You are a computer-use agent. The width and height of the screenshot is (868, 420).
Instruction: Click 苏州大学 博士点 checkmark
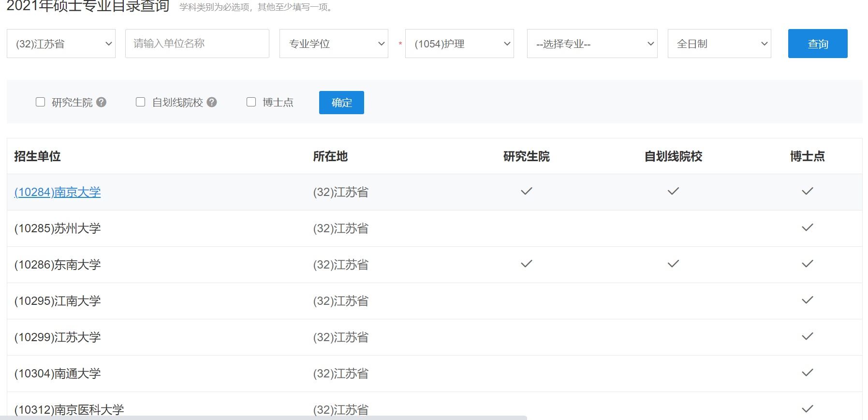[807, 227]
